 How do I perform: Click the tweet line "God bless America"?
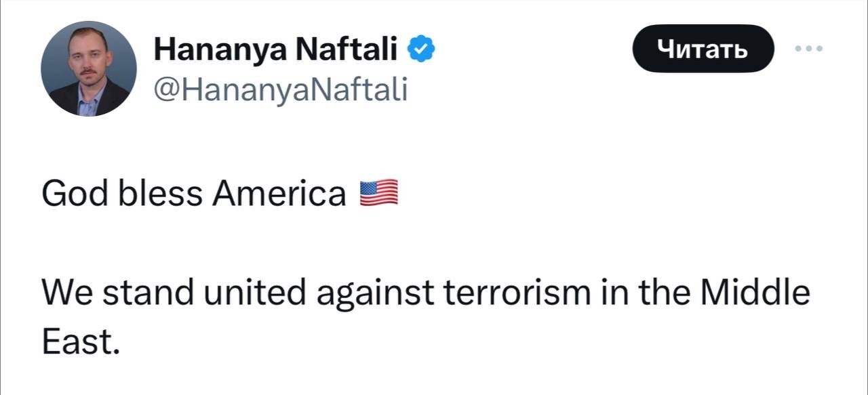tap(193, 194)
